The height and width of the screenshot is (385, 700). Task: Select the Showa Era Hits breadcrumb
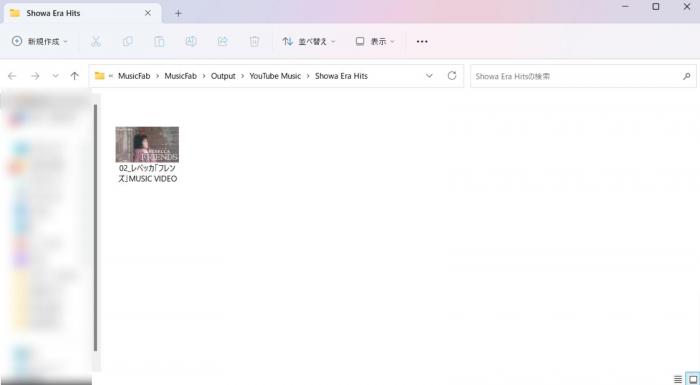point(341,76)
